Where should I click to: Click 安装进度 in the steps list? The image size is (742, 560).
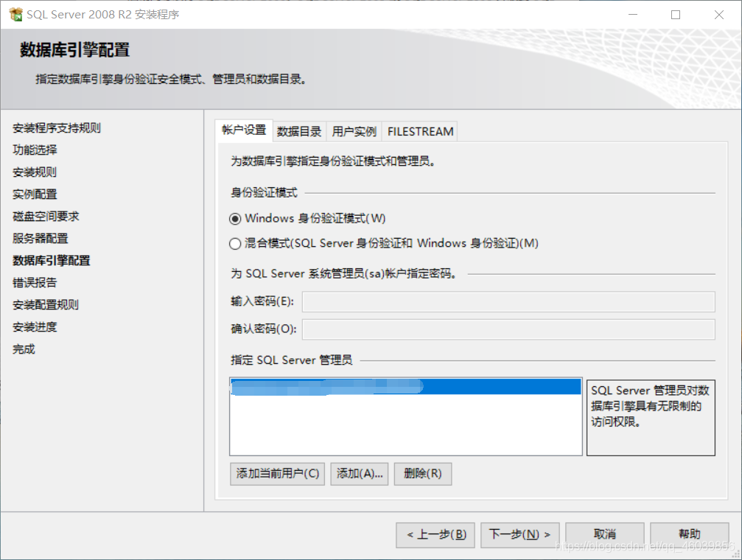coord(35,327)
